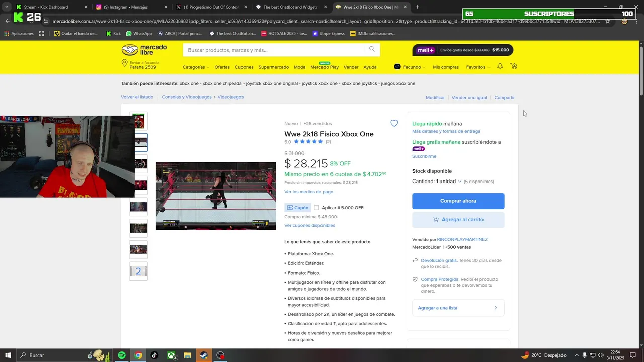Click the main product image

216,196
